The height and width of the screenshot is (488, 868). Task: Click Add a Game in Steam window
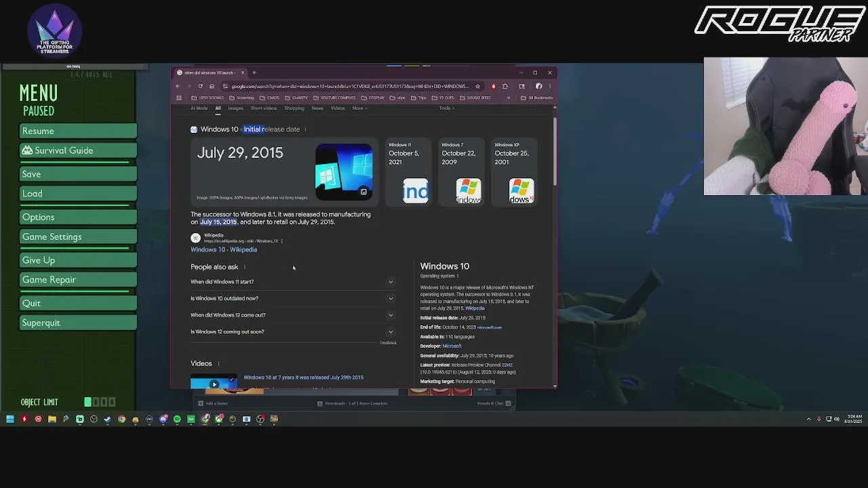[x=213, y=403]
